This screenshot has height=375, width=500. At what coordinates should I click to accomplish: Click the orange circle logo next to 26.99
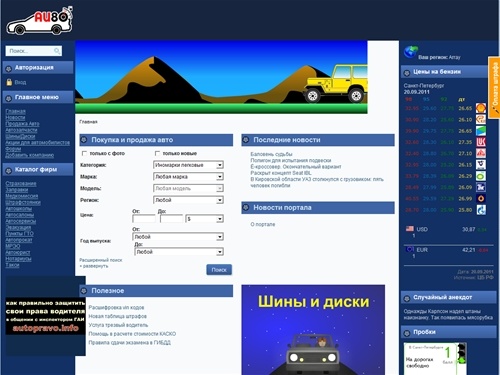(481, 198)
